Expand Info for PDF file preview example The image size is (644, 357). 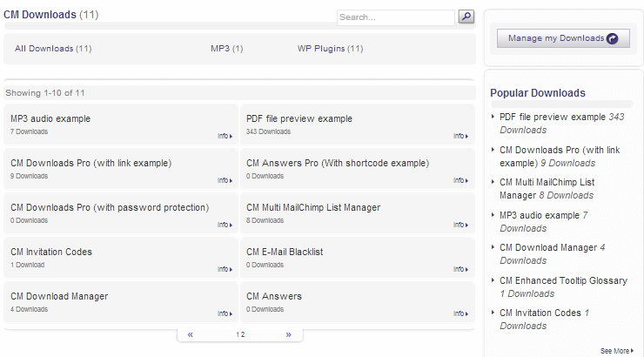(x=460, y=136)
